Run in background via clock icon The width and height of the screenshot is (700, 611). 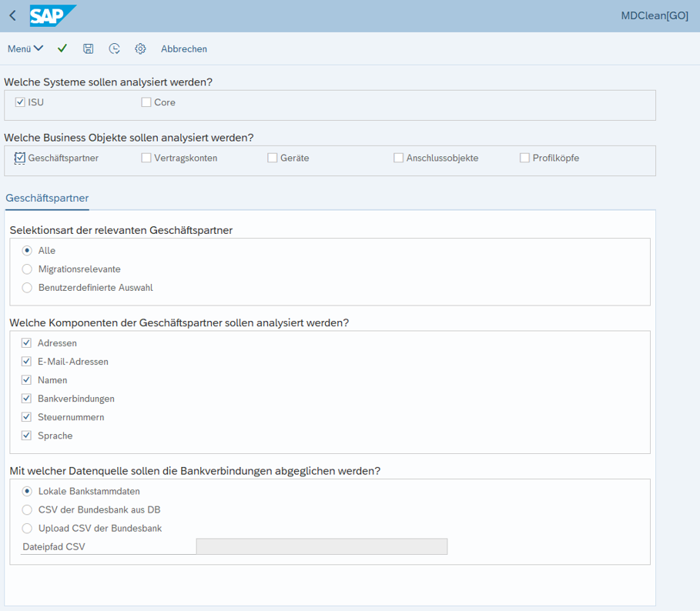click(114, 48)
